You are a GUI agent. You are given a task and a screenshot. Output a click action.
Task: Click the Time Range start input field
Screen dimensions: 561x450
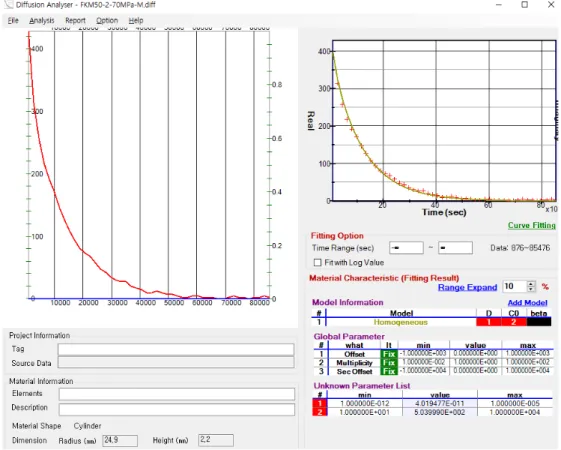(406, 248)
